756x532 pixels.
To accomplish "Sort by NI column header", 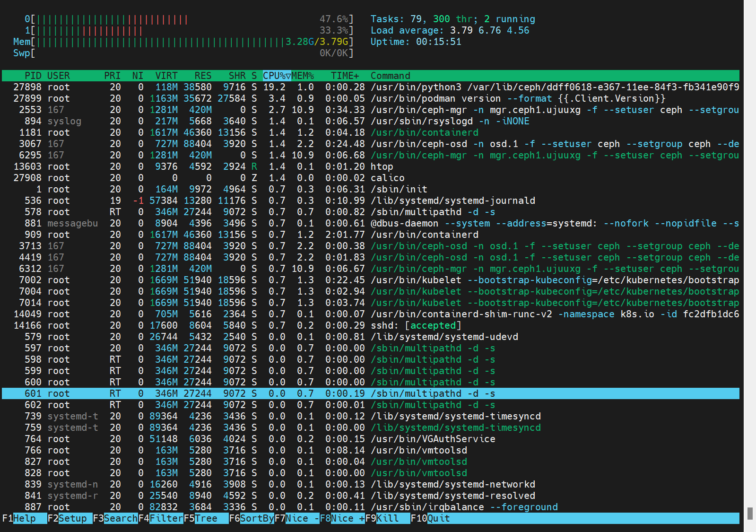I will pyautogui.click(x=138, y=76).
